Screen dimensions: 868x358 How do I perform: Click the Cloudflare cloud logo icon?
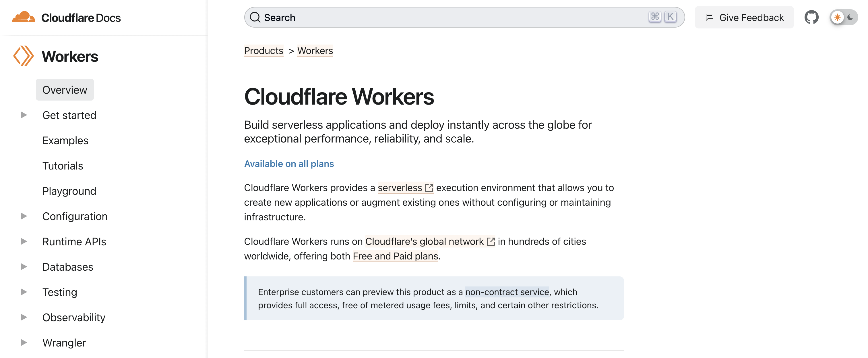(x=23, y=17)
